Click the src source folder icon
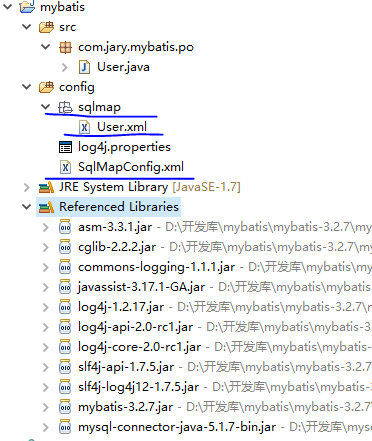This screenshot has height=441, width=372. pyautogui.click(x=46, y=27)
